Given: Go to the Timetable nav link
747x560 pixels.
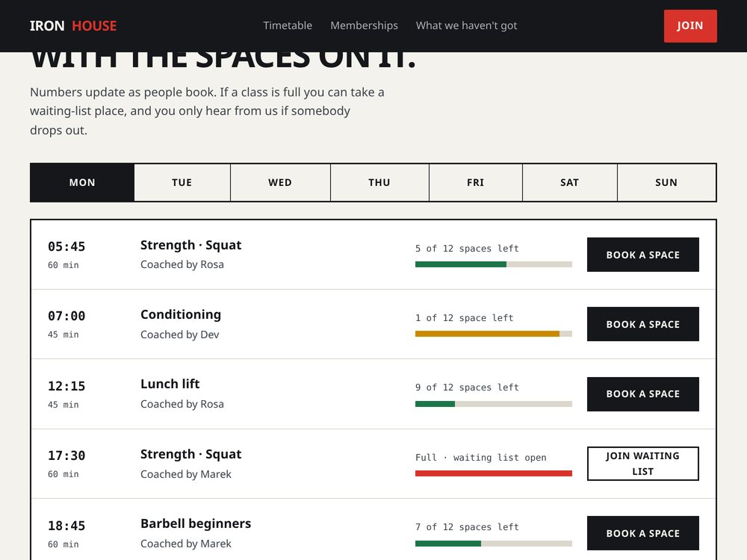Looking at the screenshot, I should (288, 25).
